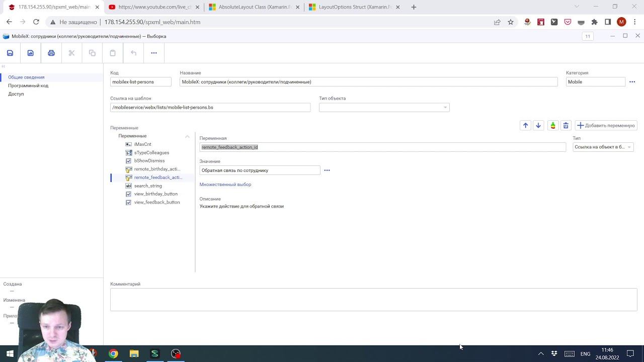This screenshot has height=362, width=644.
Task: Open the Доступ section
Action: [16, 94]
